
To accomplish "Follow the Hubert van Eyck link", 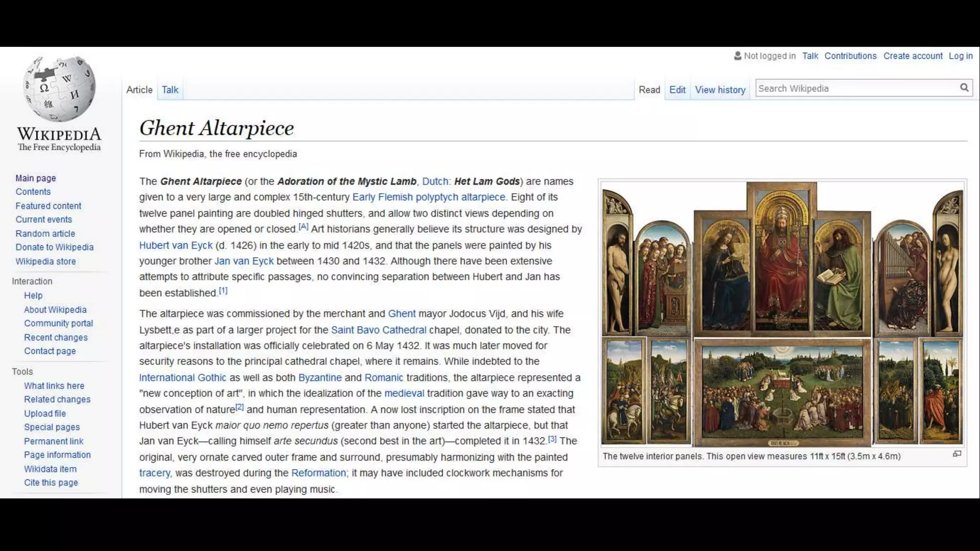I will (x=176, y=245).
